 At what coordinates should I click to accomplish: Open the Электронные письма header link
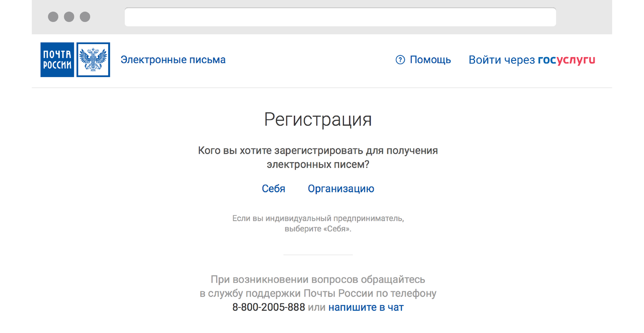pyautogui.click(x=173, y=60)
